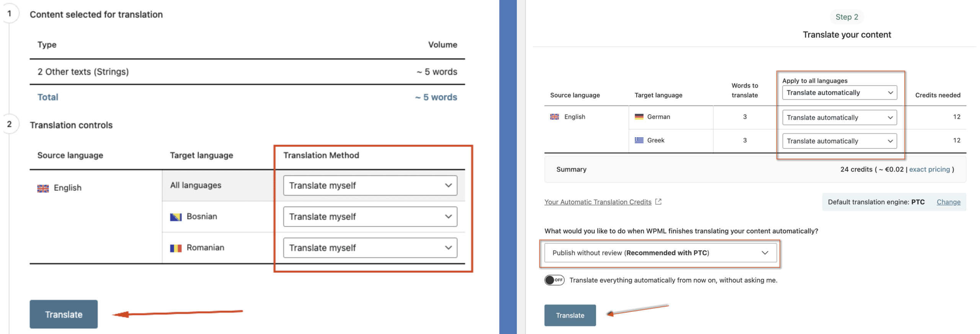Open the exact pricing link
Viewport: 980px width, 334px height.
coord(929,169)
